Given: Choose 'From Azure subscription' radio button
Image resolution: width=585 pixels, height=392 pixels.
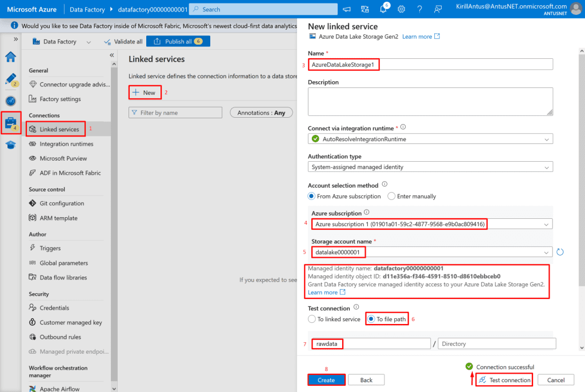Looking at the screenshot, I should click(x=312, y=196).
